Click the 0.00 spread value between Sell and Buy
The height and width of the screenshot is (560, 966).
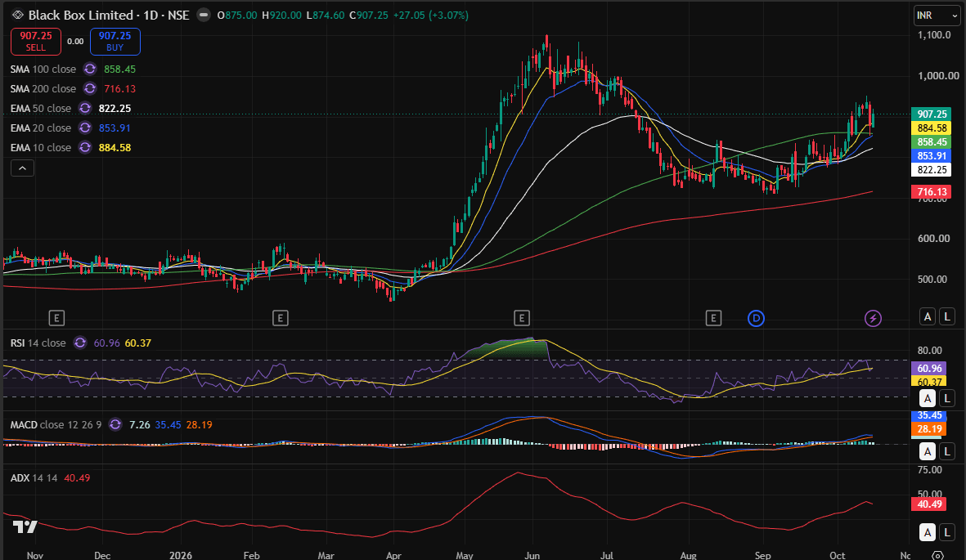click(x=76, y=41)
